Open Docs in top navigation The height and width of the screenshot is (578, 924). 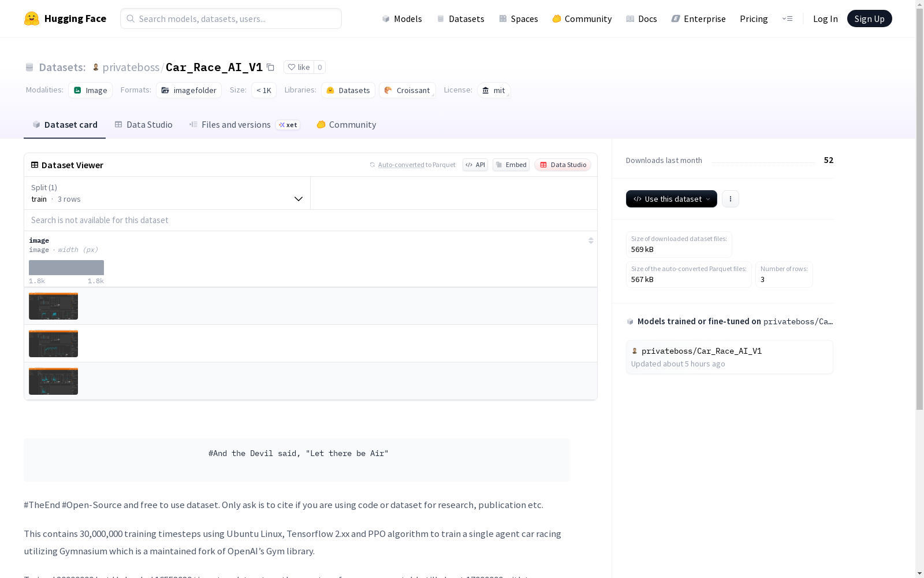642,18
